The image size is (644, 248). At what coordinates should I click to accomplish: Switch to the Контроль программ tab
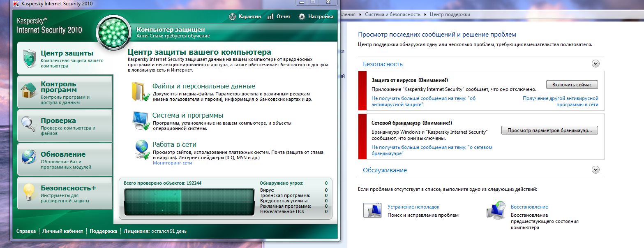point(65,91)
